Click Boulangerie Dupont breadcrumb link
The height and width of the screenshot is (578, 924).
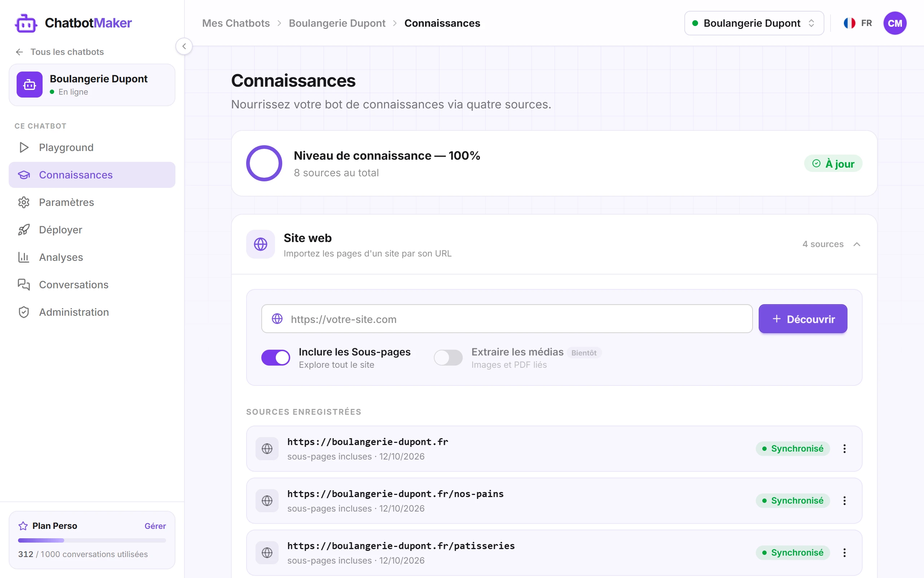coord(337,23)
